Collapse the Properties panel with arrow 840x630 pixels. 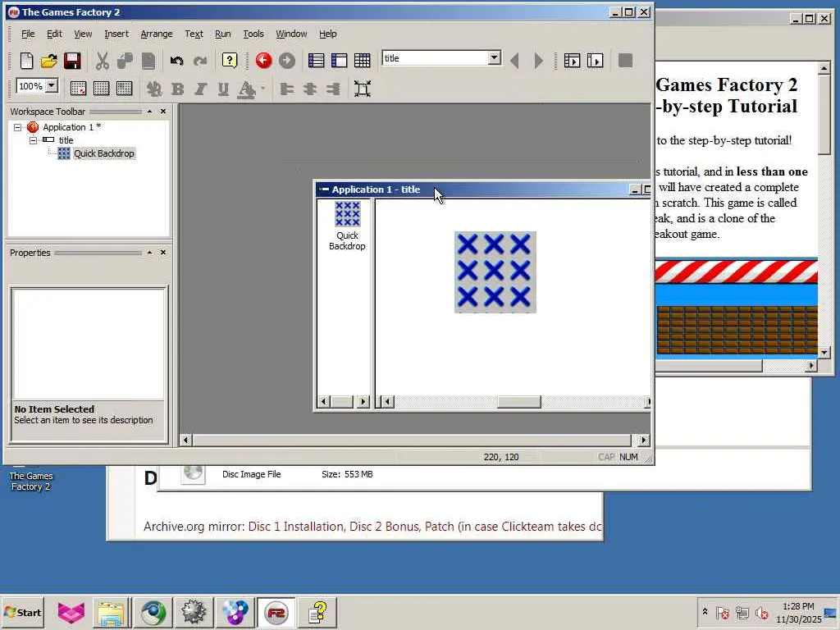(x=149, y=253)
